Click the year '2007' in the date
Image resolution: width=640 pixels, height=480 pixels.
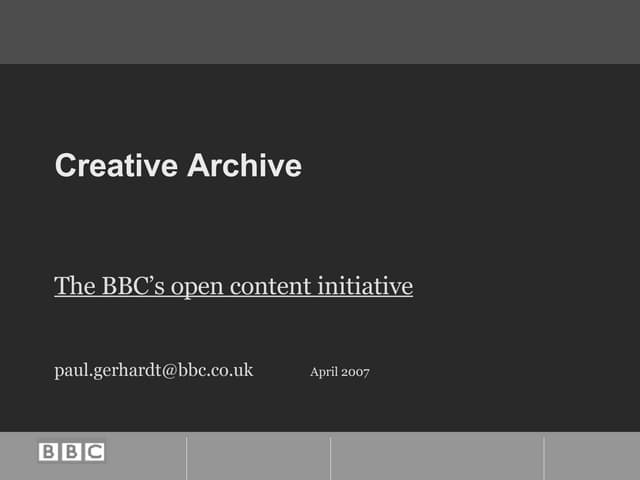(355, 372)
